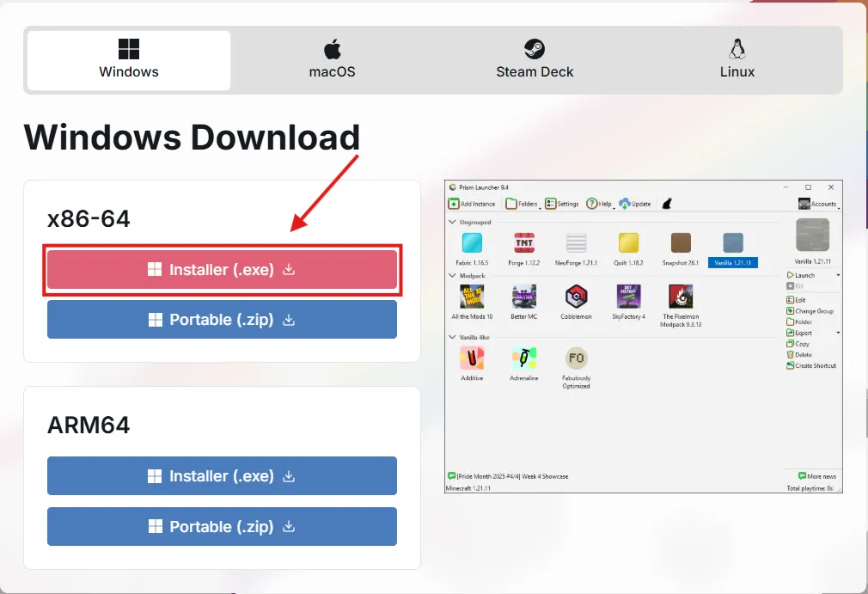The width and height of the screenshot is (868, 594).
Task: Click the Update cloud icon
Action: [625, 204]
